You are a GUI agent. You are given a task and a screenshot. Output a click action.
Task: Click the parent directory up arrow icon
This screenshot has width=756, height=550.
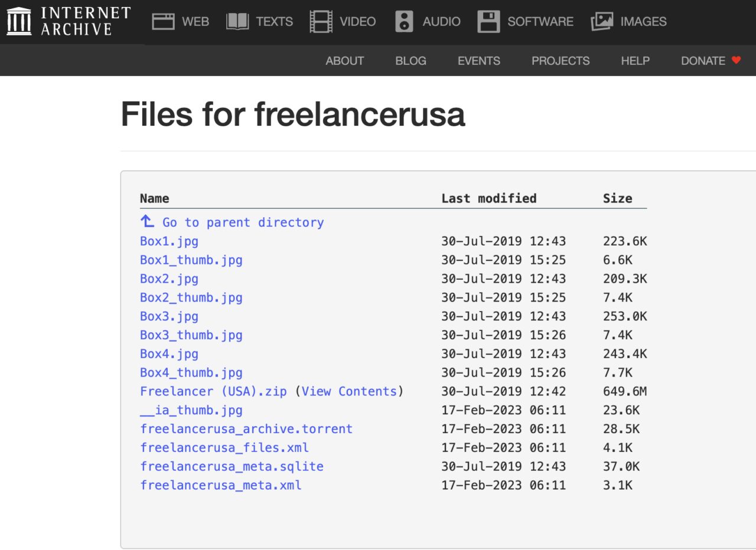click(x=147, y=221)
